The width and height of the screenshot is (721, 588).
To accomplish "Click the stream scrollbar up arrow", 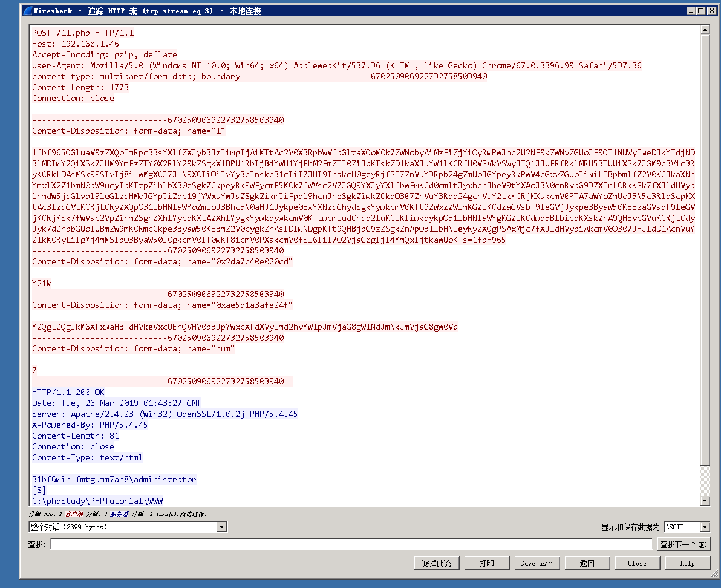I will [705, 30].
